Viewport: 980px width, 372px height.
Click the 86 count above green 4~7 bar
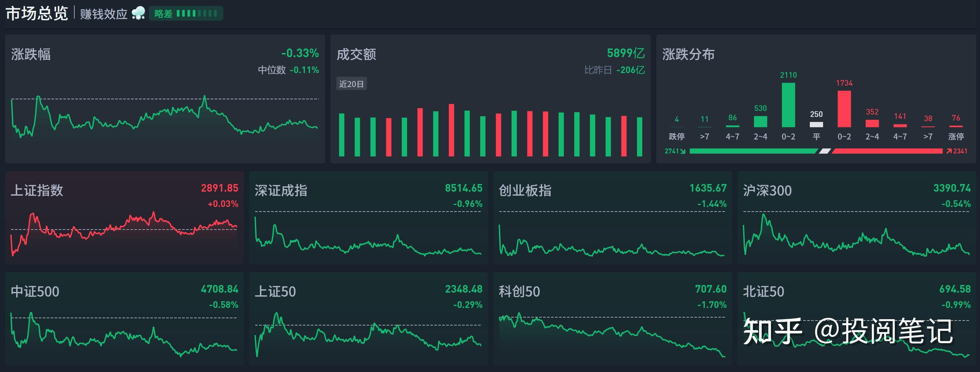[x=732, y=118]
